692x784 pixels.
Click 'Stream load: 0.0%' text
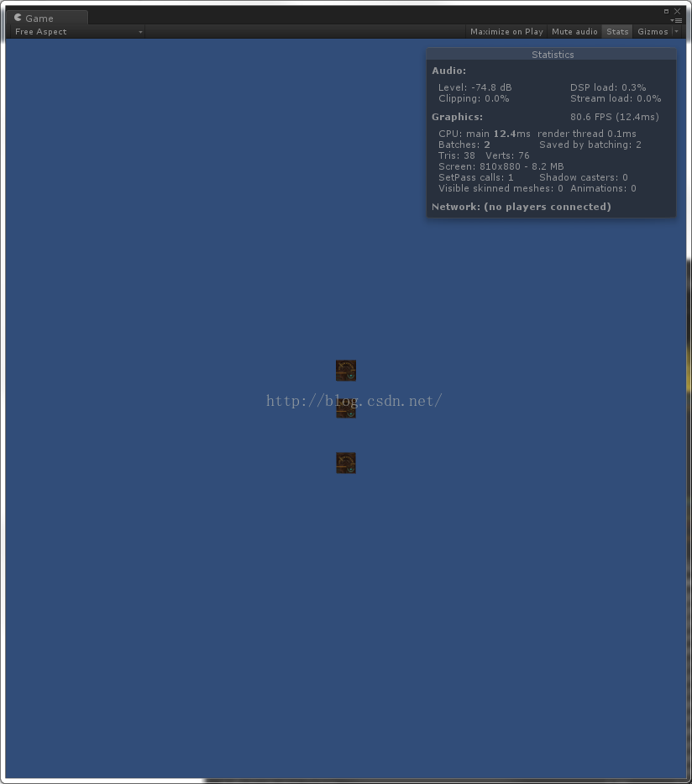[616, 98]
